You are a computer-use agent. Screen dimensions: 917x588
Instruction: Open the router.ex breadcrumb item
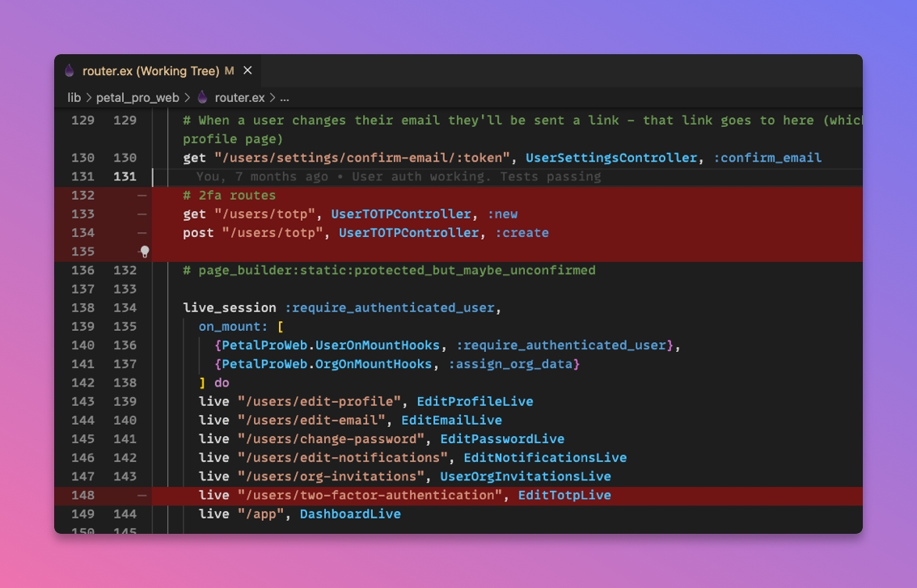tap(239, 97)
